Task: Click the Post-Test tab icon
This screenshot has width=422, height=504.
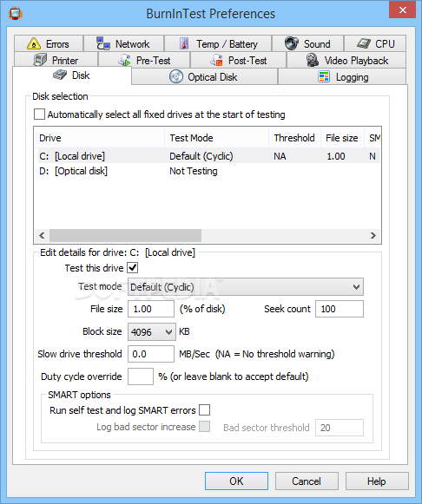Action: pos(216,60)
